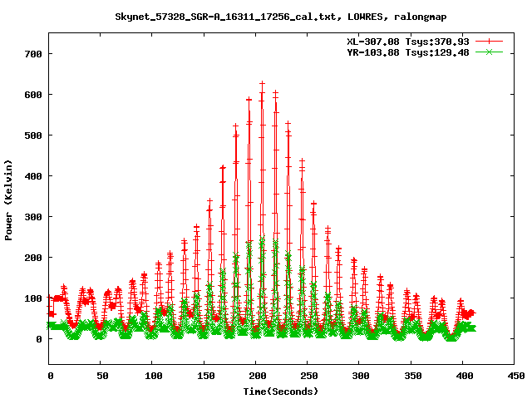Click the tallest red peak above 600 Kelvin

pyautogui.click(x=262, y=84)
